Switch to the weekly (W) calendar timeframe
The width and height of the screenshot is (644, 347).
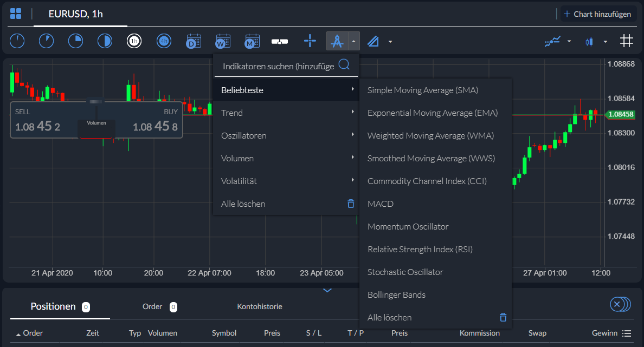(223, 41)
